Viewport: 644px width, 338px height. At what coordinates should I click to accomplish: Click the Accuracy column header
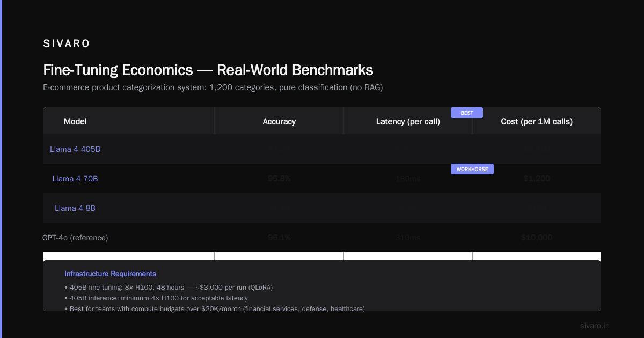point(279,121)
